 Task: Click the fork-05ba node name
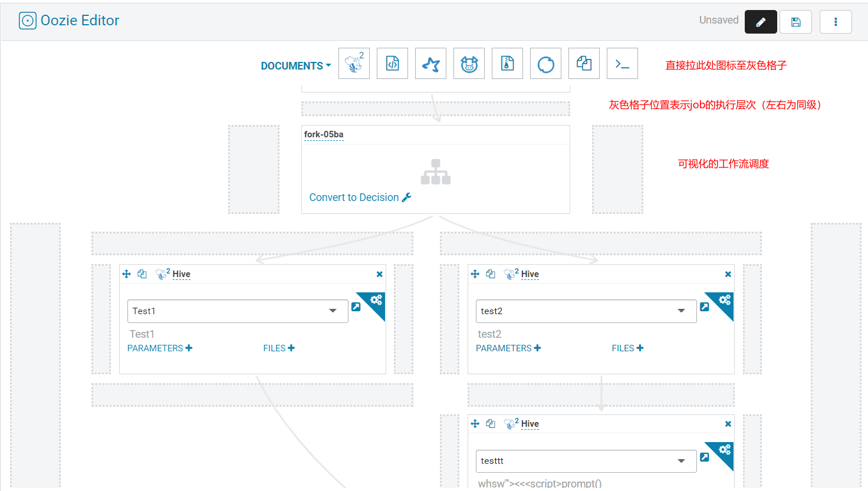324,134
